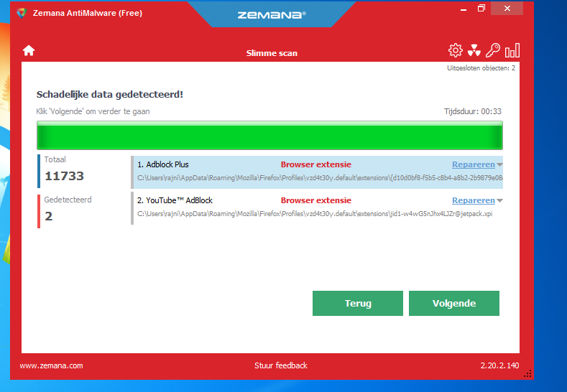
Task: Click Browser extensie label for Adblock Plus
Action: click(x=316, y=164)
